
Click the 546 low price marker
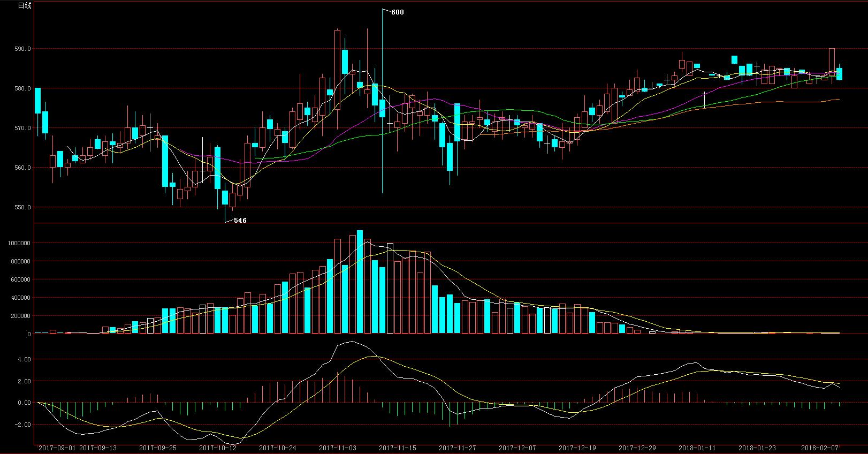point(240,221)
